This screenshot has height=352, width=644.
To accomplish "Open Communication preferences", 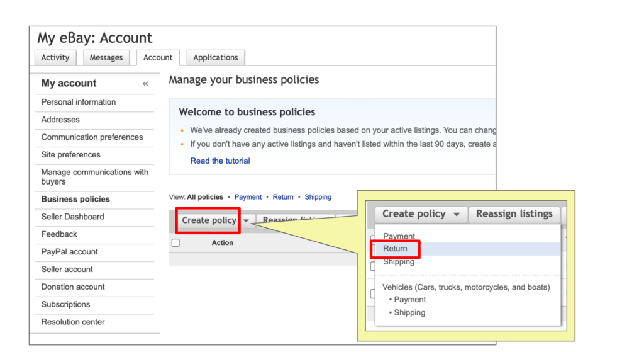I will pyautogui.click(x=92, y=137).
